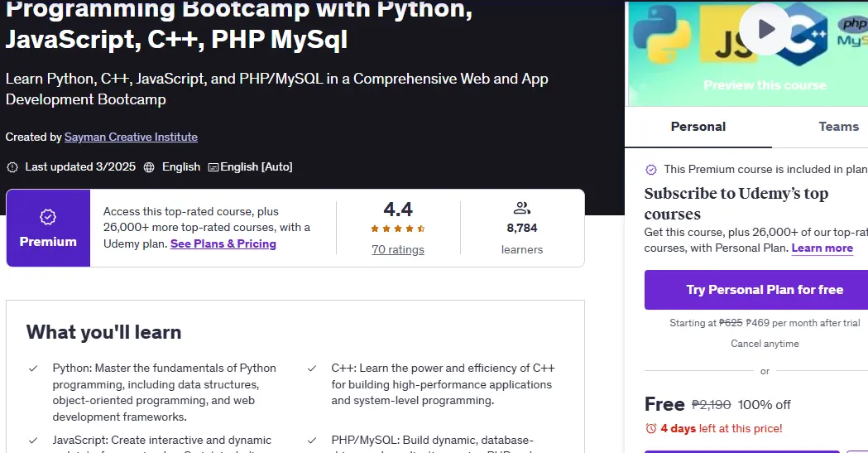Click the checkmark beside C++ learning item

[312, 369]
